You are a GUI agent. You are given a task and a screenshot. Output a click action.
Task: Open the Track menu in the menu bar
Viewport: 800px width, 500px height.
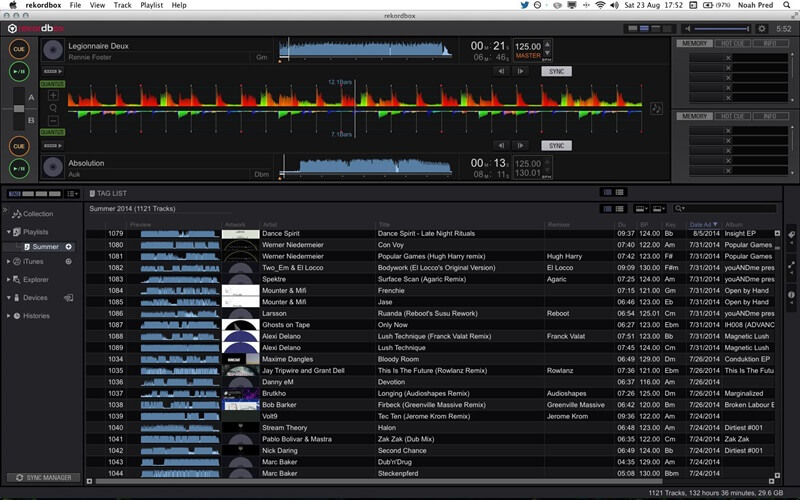pyautogui.click(x=122, y=5)
